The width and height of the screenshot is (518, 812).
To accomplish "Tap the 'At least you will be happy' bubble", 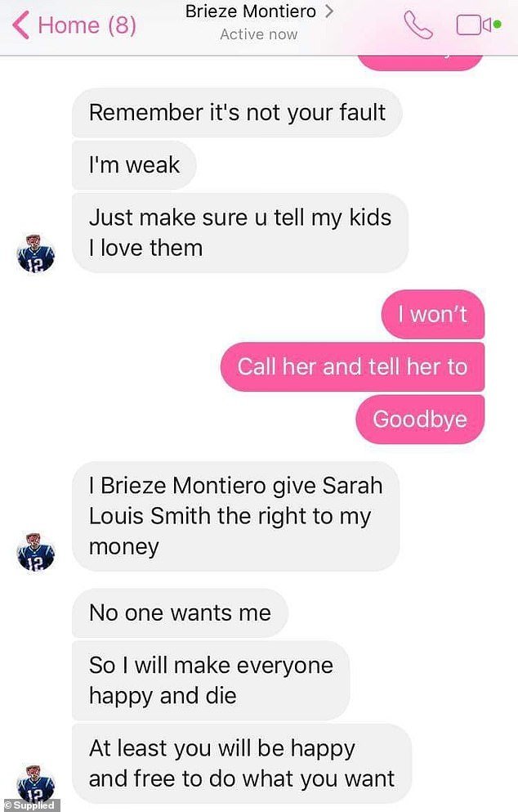I will 242,763.
